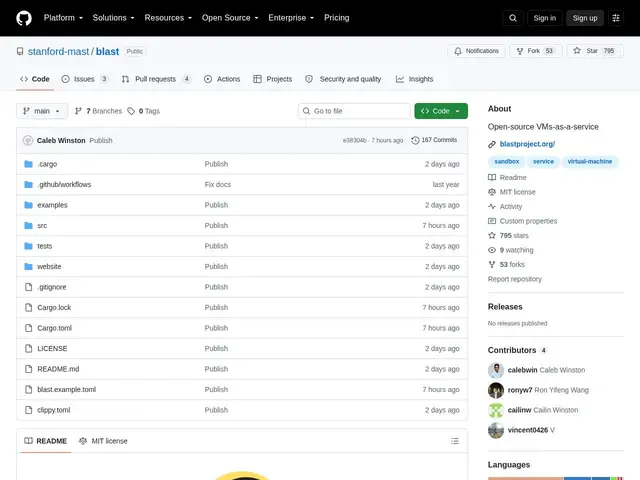Open ronyw7's contributor avatar

(496, 390)
